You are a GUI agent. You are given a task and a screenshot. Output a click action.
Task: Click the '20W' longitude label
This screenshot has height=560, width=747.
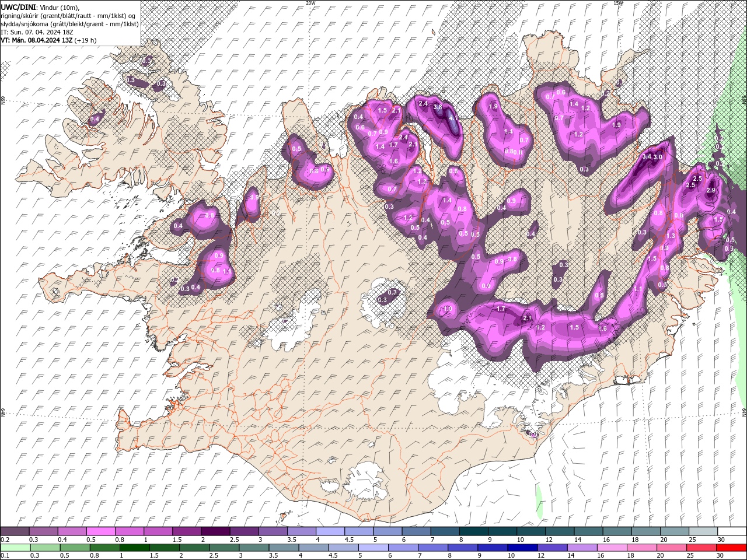310,3
